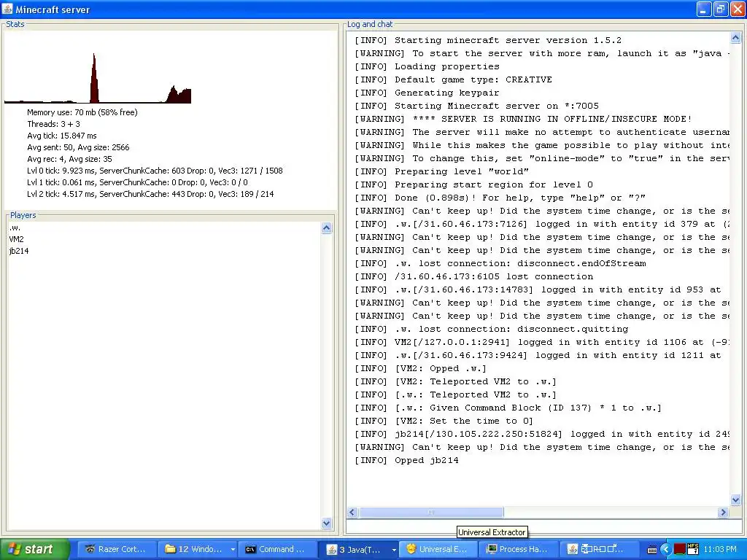Click the 'Avg sent: 50, Avg size: 2566' stat
747x560 pixels.
coord(78,147)
